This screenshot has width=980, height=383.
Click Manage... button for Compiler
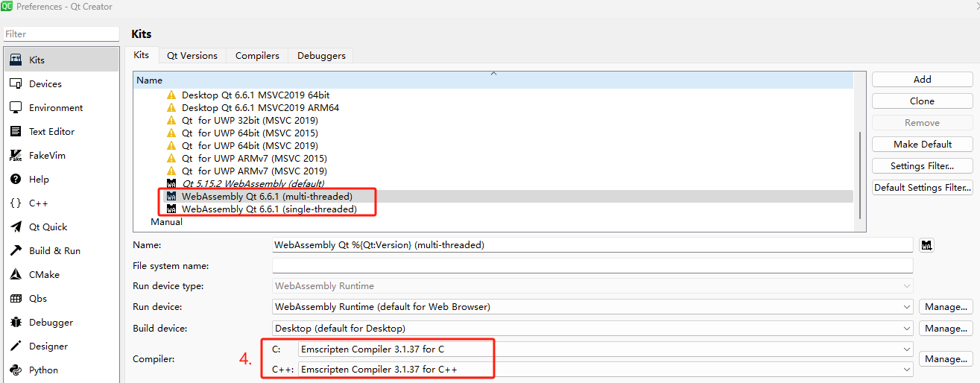tap(946, 359)
